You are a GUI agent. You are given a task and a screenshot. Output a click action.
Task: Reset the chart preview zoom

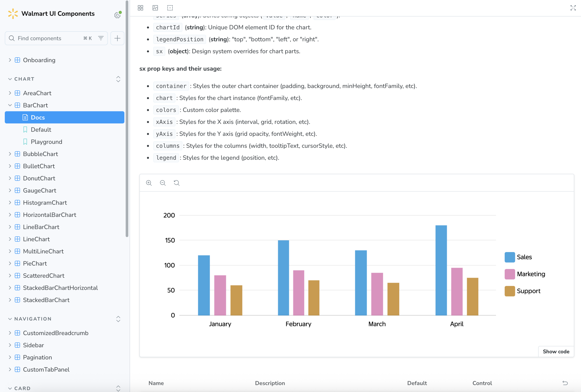pos(177,183)
